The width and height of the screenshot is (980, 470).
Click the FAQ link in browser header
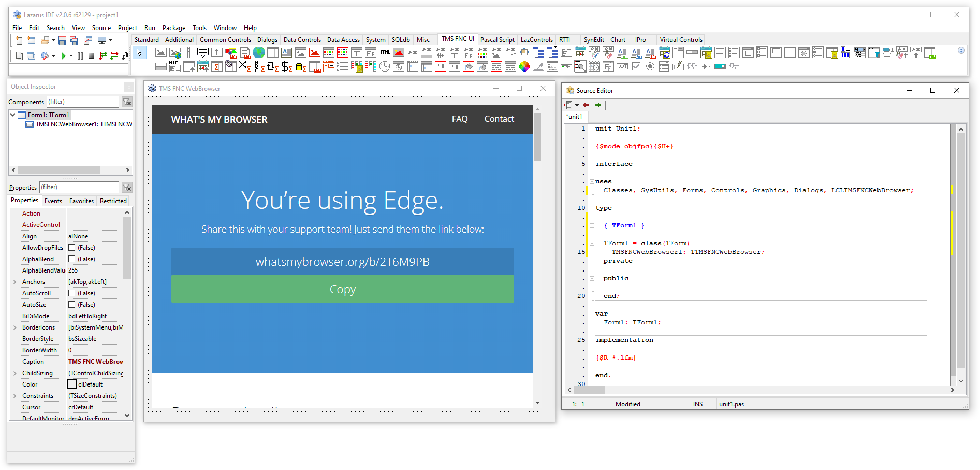(460, 119)
